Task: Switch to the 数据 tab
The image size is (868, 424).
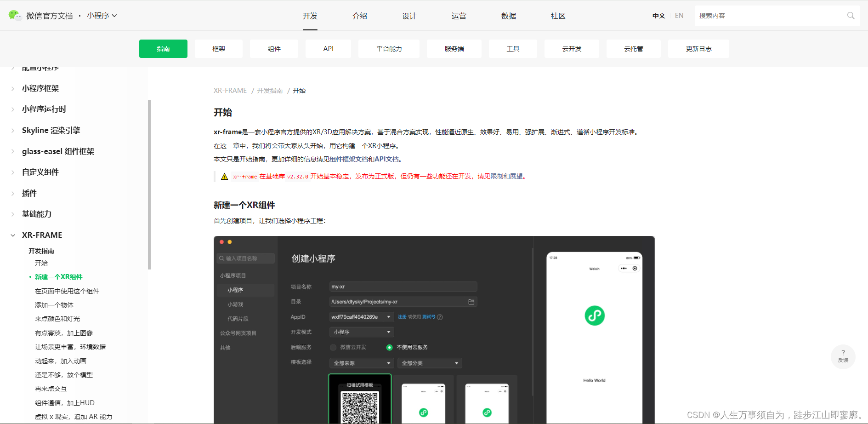Action: point(509,15)
